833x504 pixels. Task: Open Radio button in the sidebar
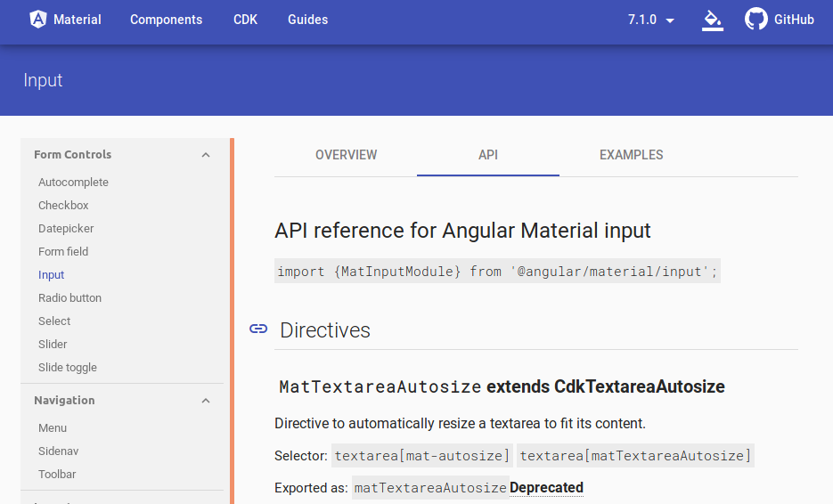69,298
